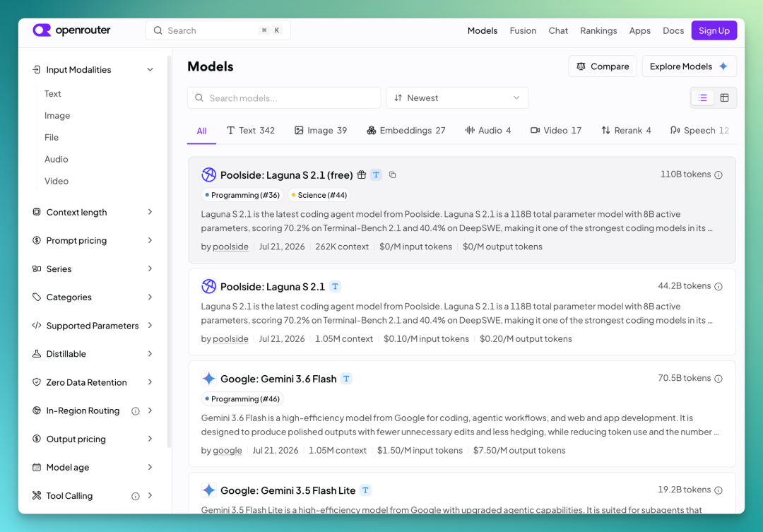Click the Google Gemini 3.6 Flash logo

pos(208,379)
